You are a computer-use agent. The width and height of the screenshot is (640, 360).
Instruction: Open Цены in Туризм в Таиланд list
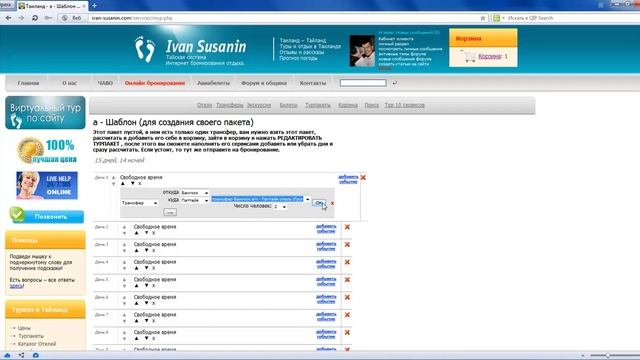(24, 328)
